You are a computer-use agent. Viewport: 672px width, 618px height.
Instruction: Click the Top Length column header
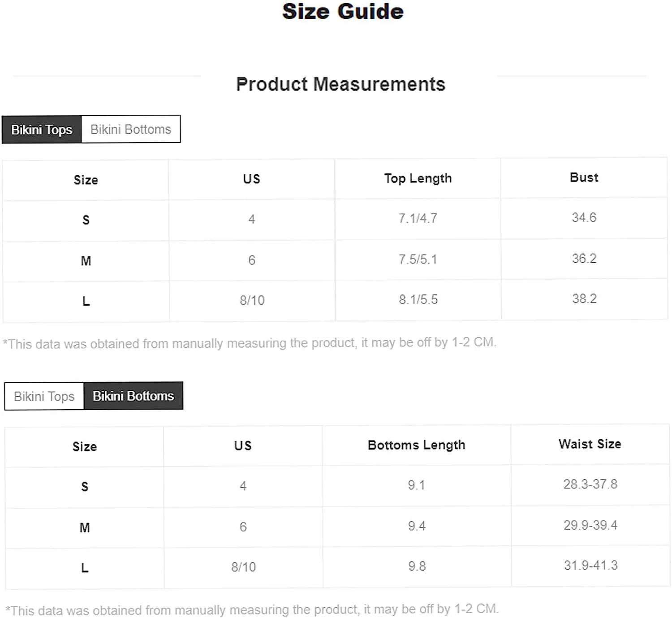pos(418,178)
